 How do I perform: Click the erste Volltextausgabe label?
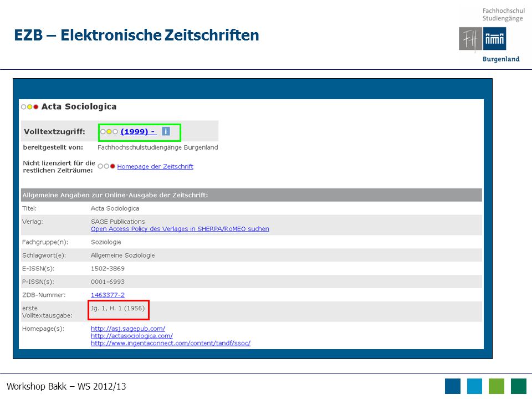(x=47, y=312)
